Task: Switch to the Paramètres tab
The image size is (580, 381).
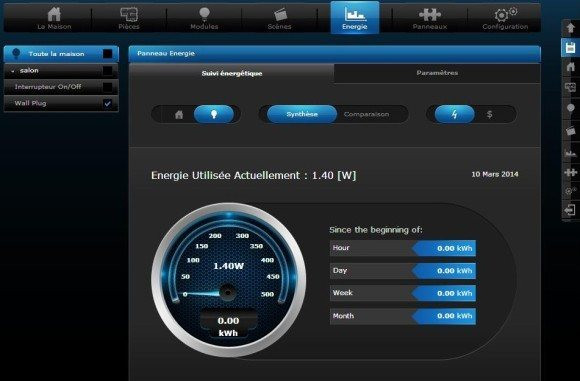Action: point(437,73)
